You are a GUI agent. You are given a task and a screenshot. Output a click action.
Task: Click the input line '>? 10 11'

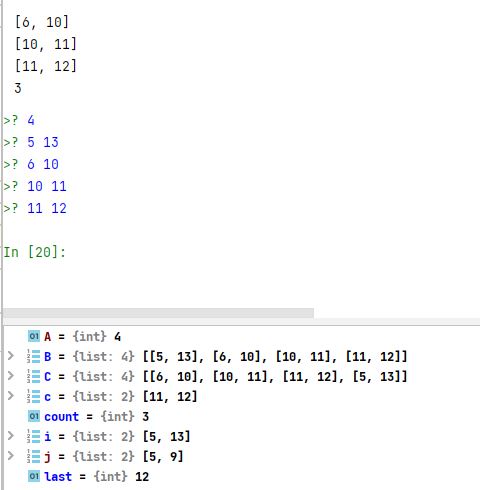[35, 186]
